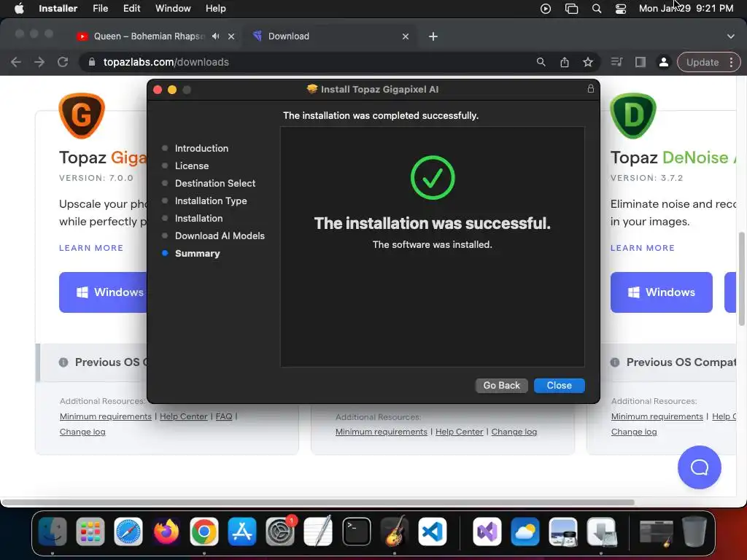Image resolution: width=747 pixels, height=560 pixels.
Task: Open the Edit menu
Action: click(x=131, y=9)
